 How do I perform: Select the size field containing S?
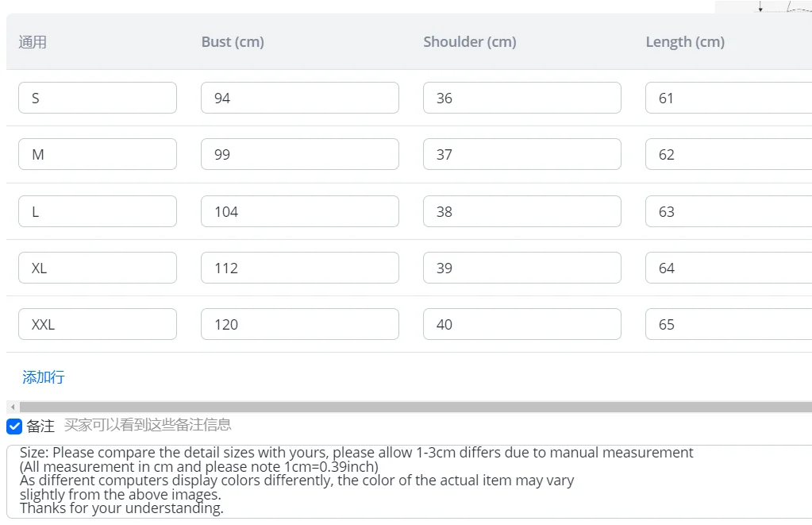[98, 98]
